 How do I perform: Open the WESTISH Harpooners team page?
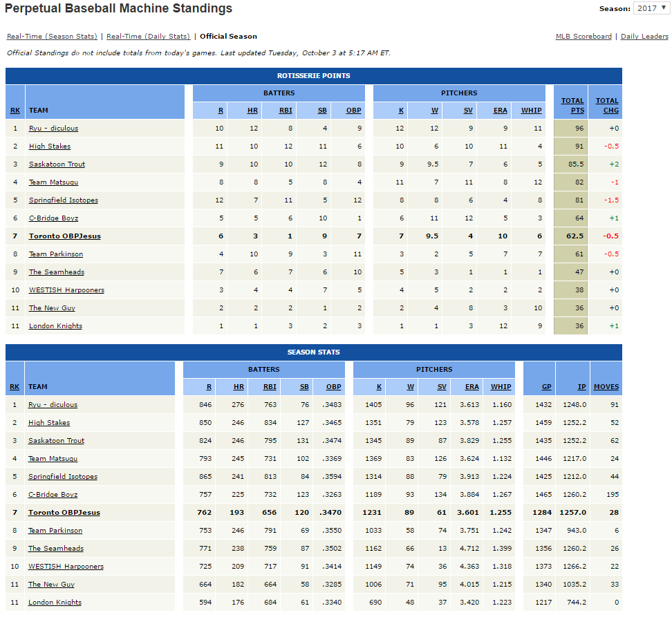coord(66,290)
